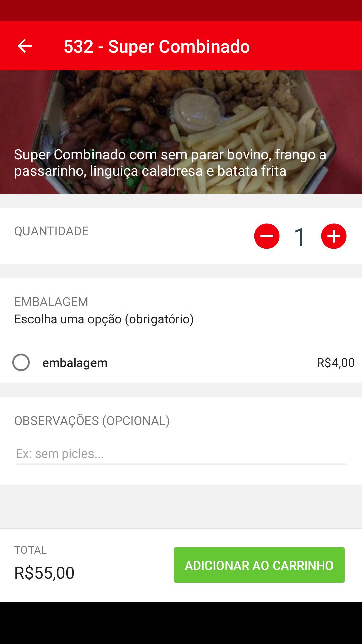
Task: Click 'Escolha uma opção (obrigatório)' text
Action: point(104,319)
